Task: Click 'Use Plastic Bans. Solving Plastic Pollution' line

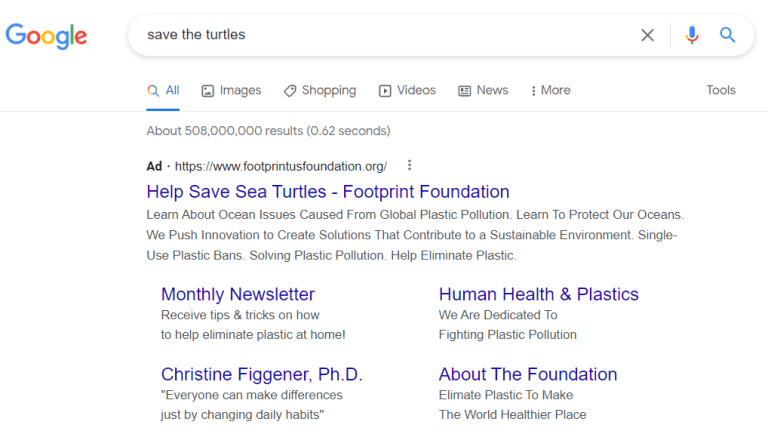Action: [x=331, y=255]
